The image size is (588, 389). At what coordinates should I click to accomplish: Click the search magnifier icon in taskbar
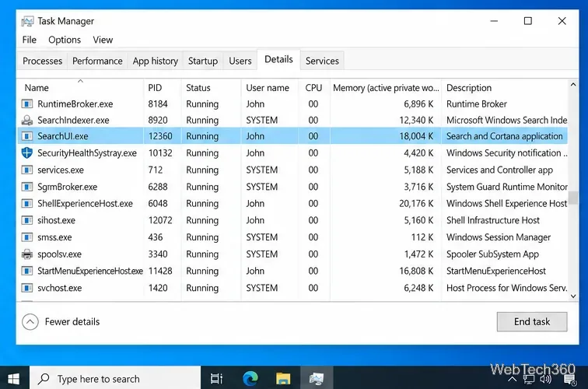coord(44,379)
